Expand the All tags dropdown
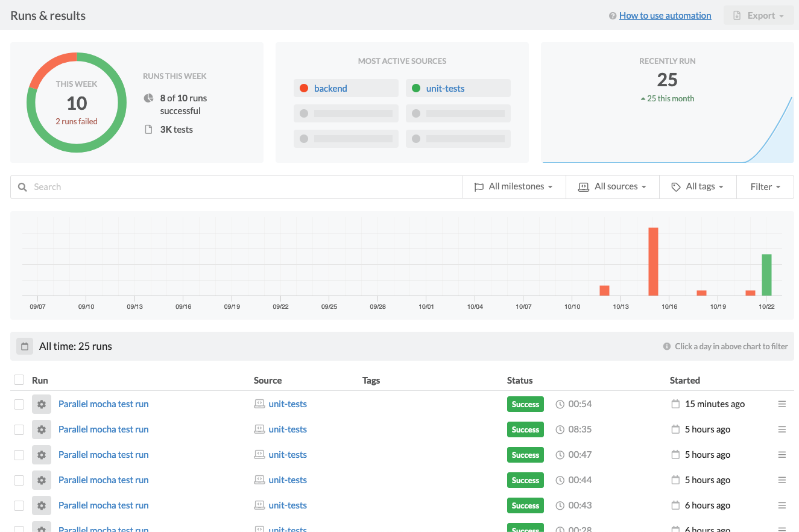Screen dimensions: 799x532 point(698,187)
